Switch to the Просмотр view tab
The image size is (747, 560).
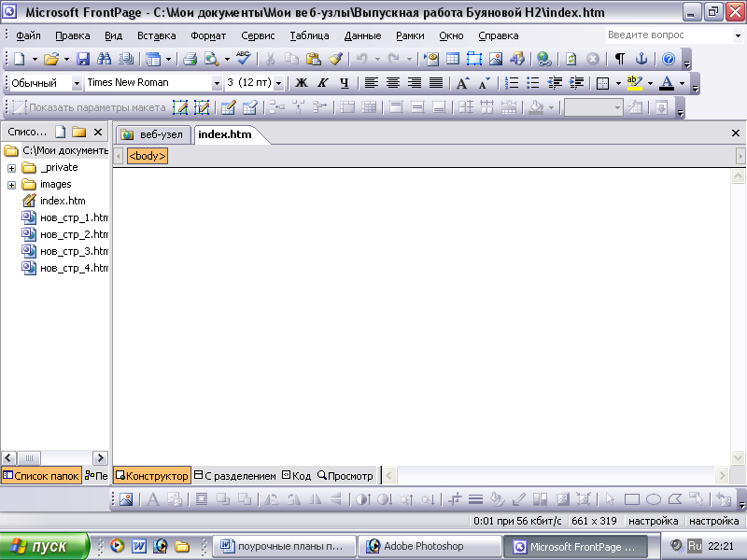(345, 476)
